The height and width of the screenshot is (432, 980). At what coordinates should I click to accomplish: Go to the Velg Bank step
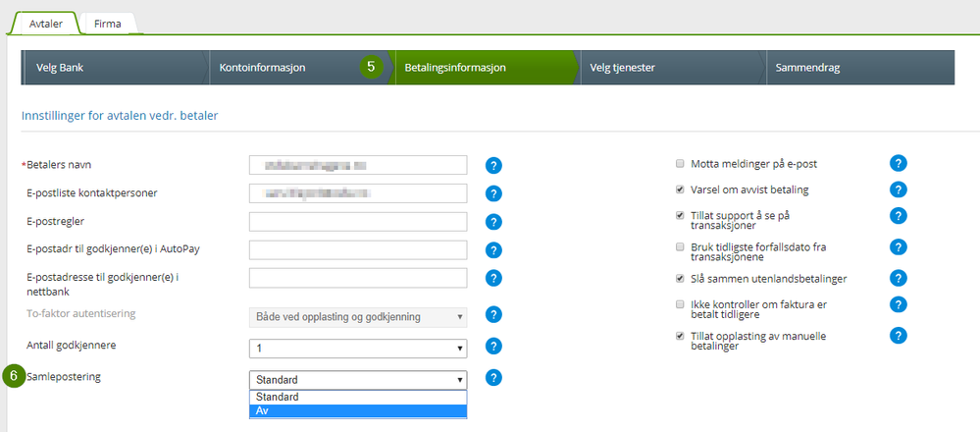click(116, 68)
